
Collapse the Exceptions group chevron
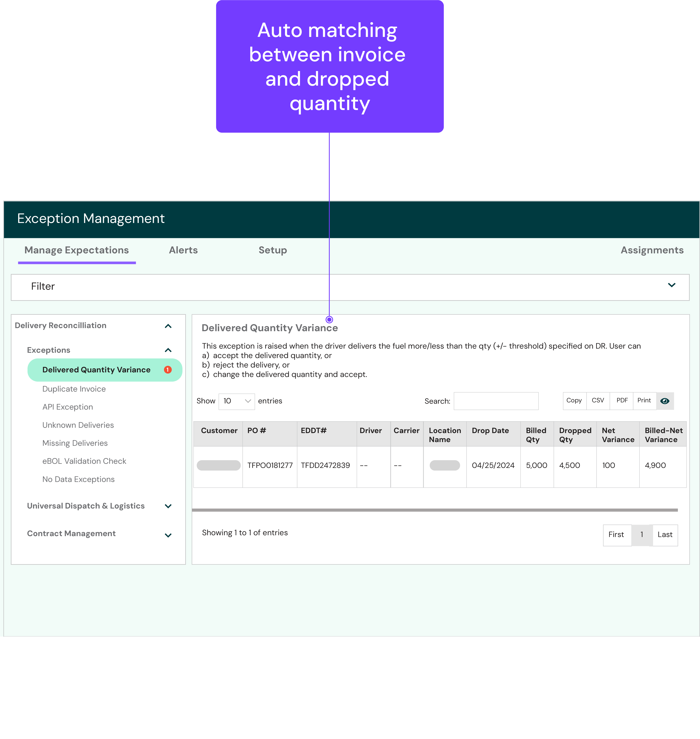pos(168,350)
